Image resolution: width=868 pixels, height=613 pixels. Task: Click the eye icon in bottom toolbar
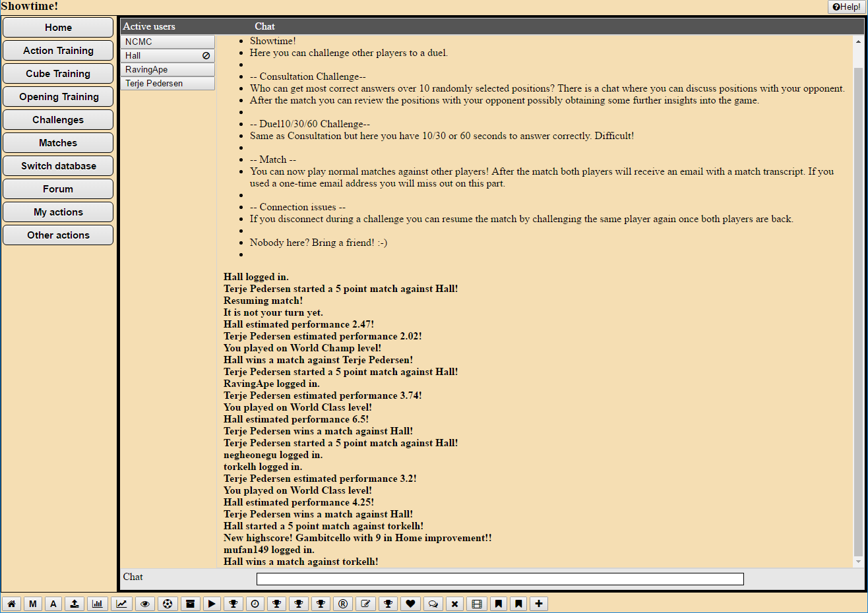pyautogui.click(x=145, y=604)
